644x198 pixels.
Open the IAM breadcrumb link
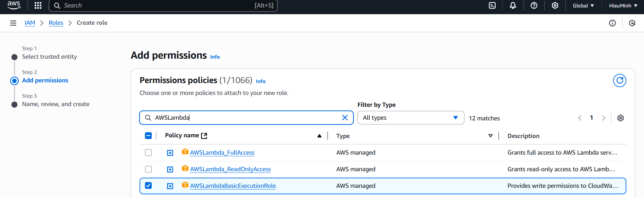tap(30, 23)
